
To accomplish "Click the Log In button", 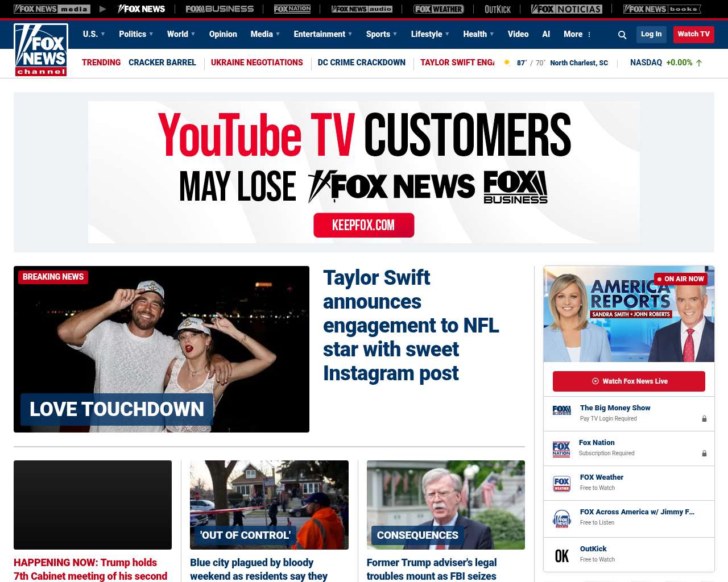I will pos(651,34).
